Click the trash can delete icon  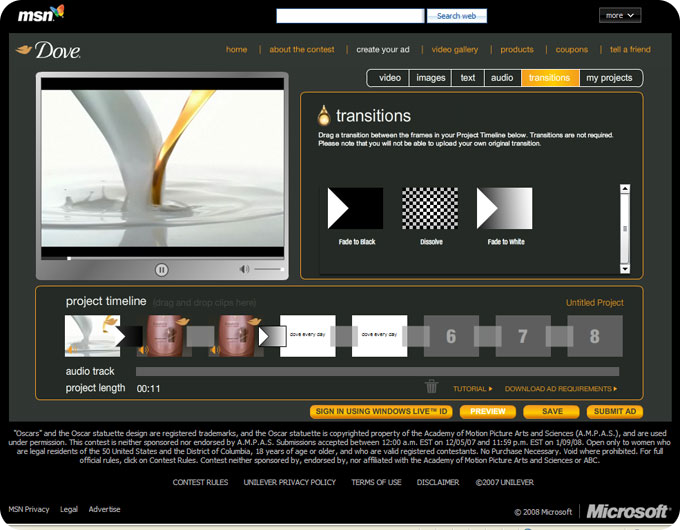tap(432, 386)
